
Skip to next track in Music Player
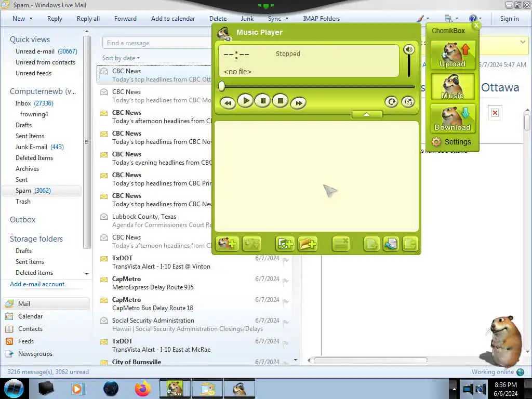(x=298, y=103)
